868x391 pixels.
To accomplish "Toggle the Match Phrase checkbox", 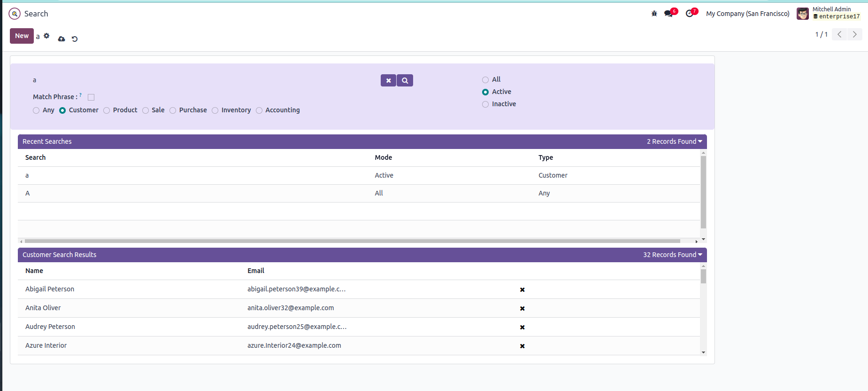I will (x=91, y=97).
